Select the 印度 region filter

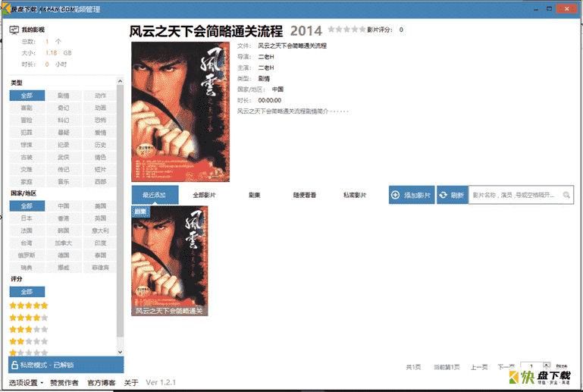[100, 243]
